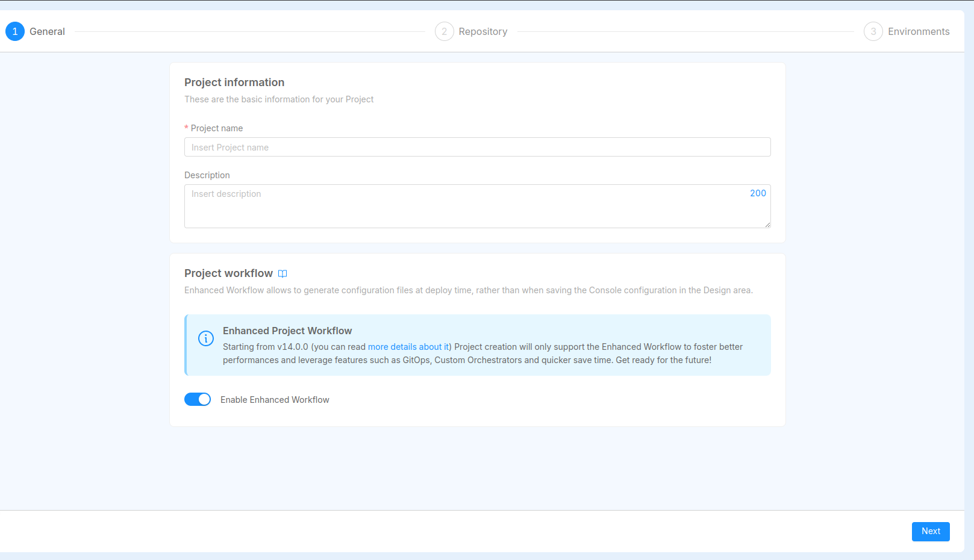Go to the Repository step label
The image size is (974, 560).
pyautogui.click(x=482, y=31)
